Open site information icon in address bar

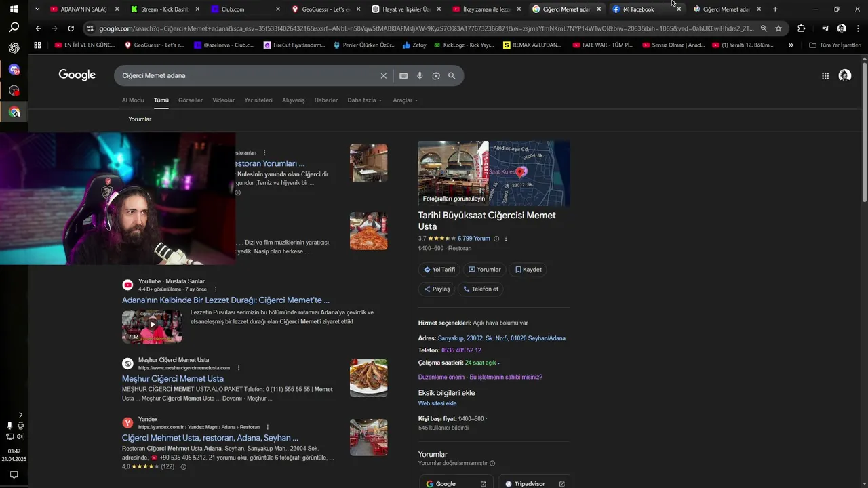pyautogui.click(x=90, y=28)
